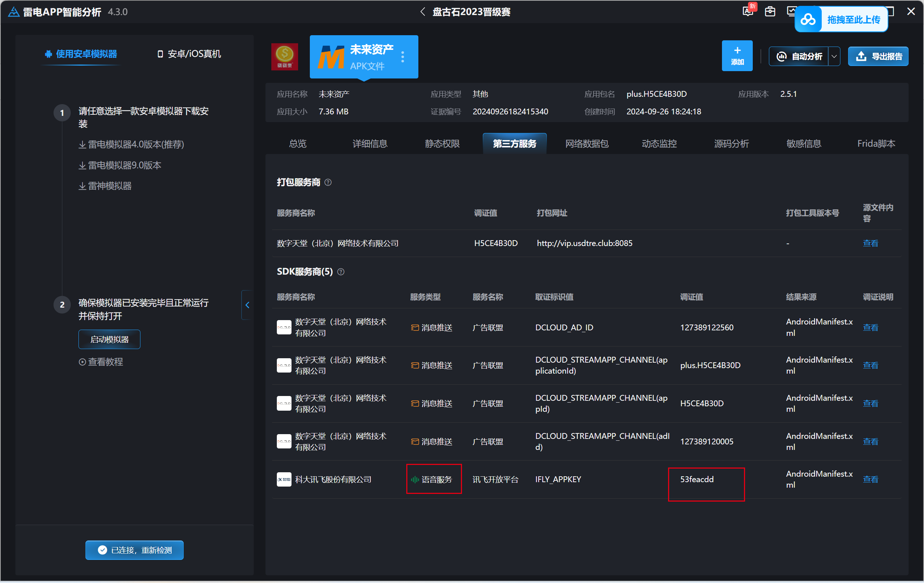Collapse the left panel with the chevron
This screenshot has width=924, height=583.
pyautogui.click(x=247, y=305)
